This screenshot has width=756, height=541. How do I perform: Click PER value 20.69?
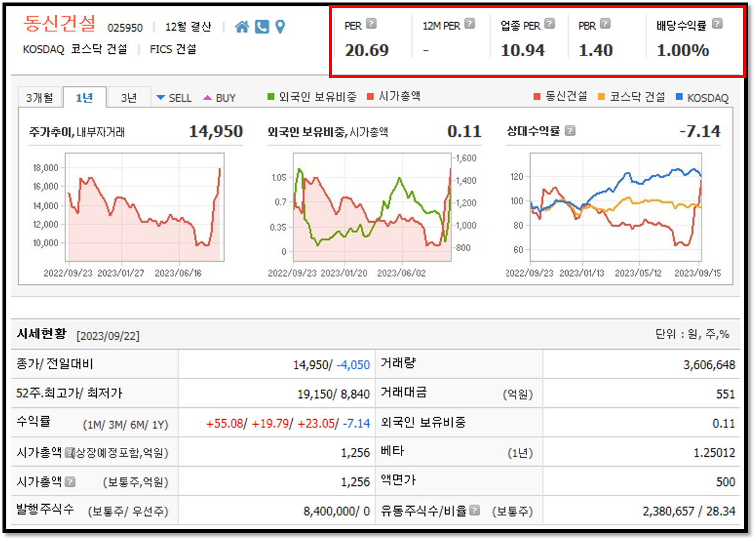pos(366,51)
